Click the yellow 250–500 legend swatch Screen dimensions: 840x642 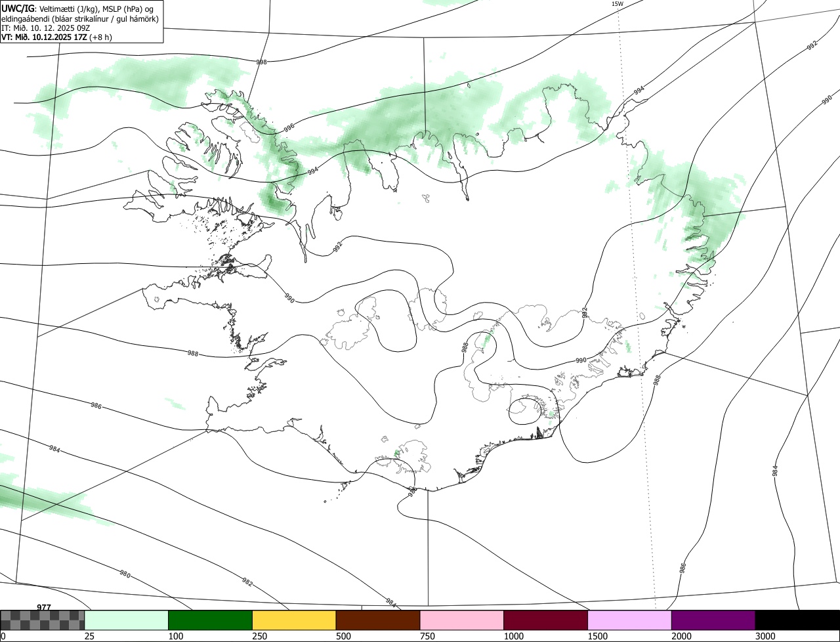point(294,620)
